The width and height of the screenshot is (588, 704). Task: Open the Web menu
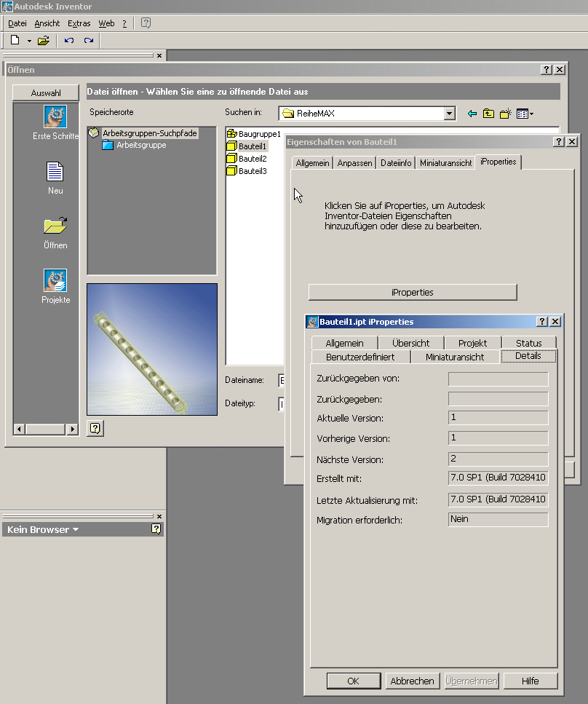[x=106, y=23]
